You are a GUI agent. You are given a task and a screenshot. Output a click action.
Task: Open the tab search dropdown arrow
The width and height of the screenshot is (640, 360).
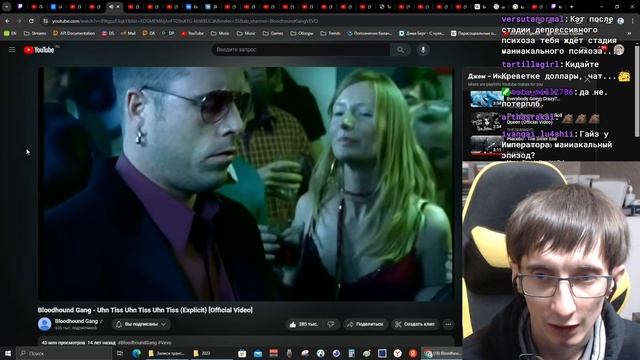[x=6, y=7]
